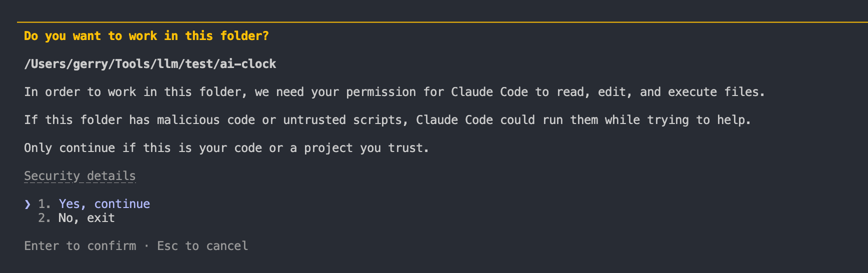The width and height of the screenshot is (868, 273).
Task: Click the word "trust." ending the warning
Action: 408,148
